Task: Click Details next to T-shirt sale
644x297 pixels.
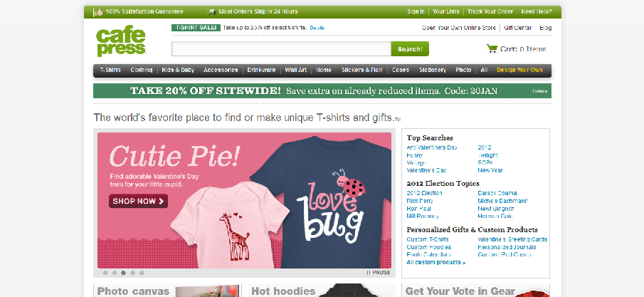Action: (x=317, y=28)
